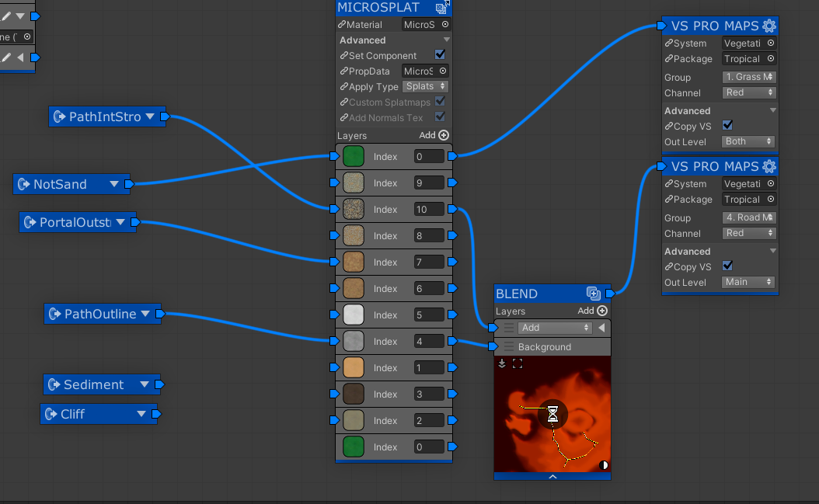Open Package object picker in Grass VS Pro Maps node
The width and height of the screenshot is (819, 504).
[x=770, y=58]
